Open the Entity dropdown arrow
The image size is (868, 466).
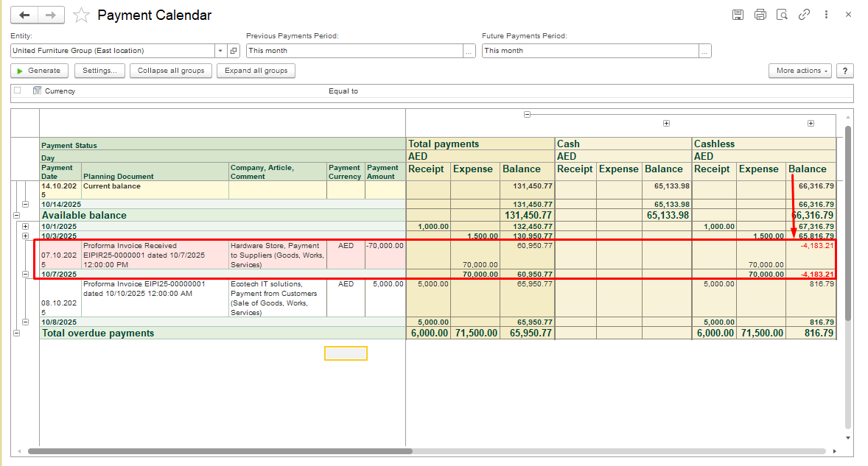coord(220,51)
